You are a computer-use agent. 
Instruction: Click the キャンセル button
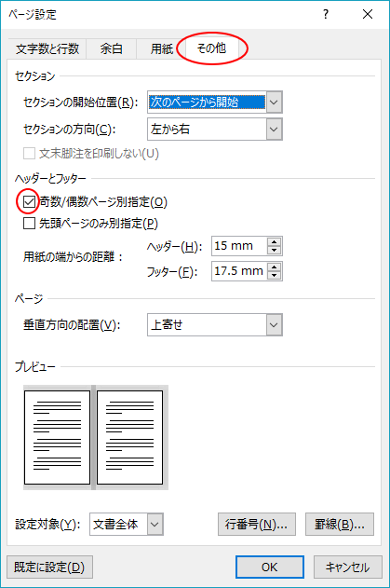click(x=348, y=567)
